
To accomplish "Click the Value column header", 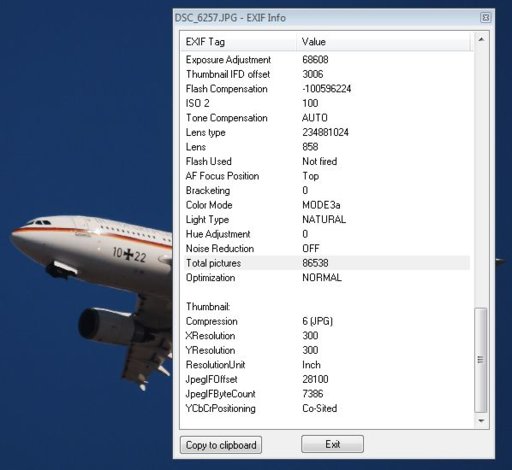I will coord(384,42).
